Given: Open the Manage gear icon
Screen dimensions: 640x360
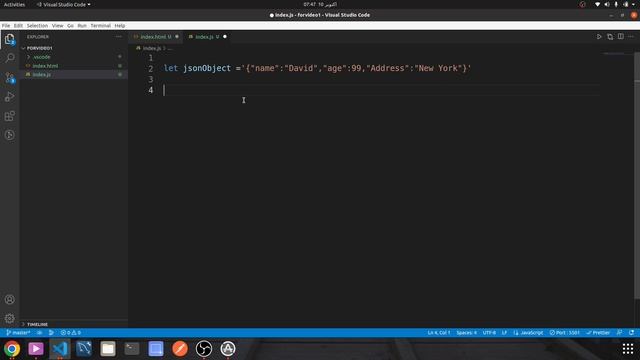Looking at the screenshot, I should [9, 318].
